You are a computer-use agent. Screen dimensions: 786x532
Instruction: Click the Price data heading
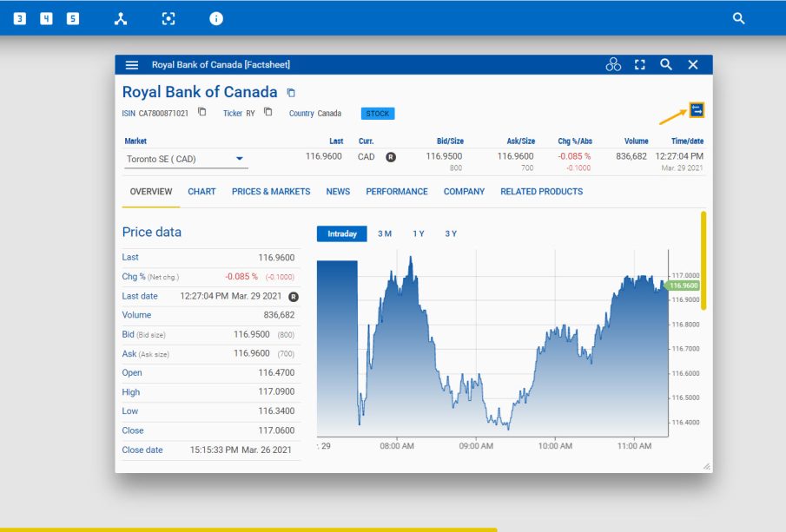pos(151,232)
